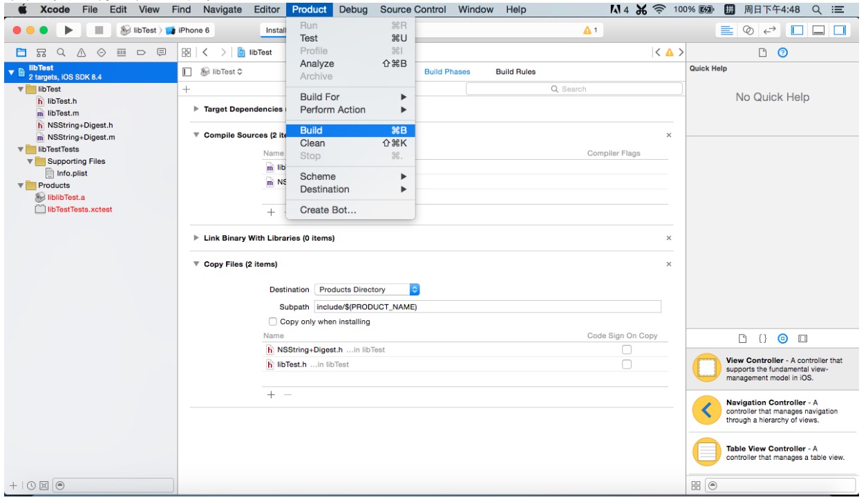Toggle the Debug area visibility
868x502 pixels.
[818, 30]
